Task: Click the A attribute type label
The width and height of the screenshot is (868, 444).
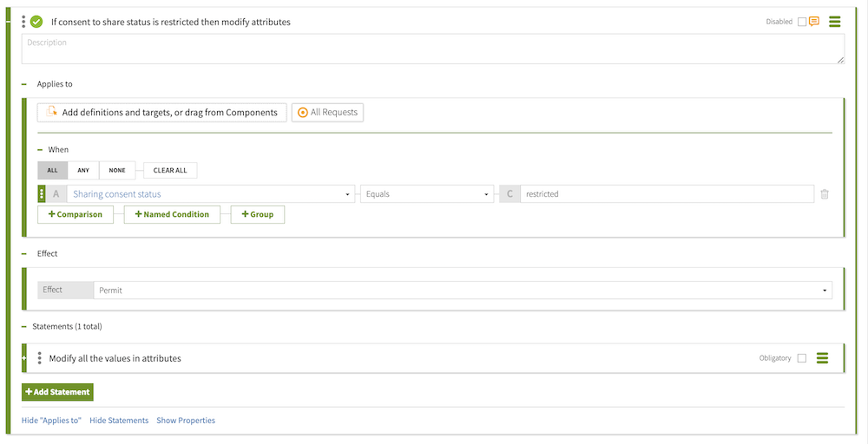Action: 56,194
